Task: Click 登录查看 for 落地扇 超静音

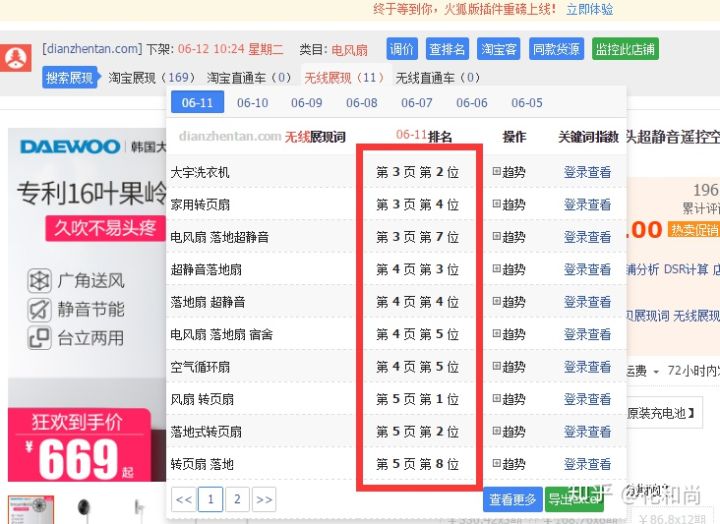Action: click(587, 302)
